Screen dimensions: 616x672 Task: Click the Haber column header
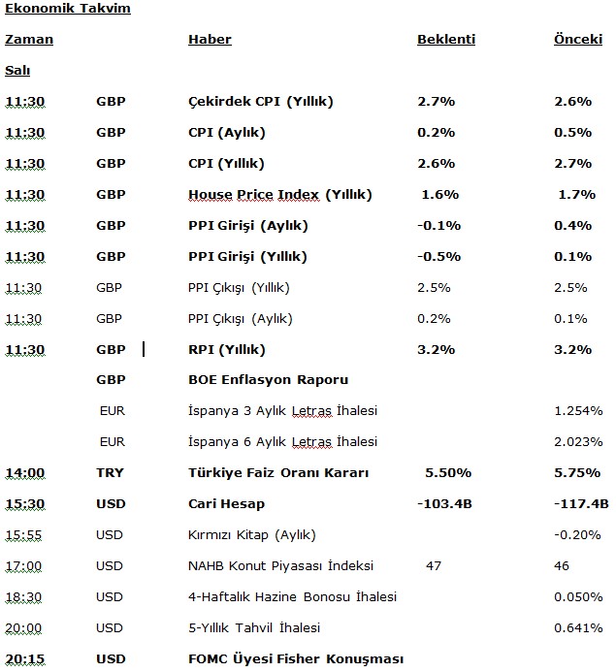[210, 40]
